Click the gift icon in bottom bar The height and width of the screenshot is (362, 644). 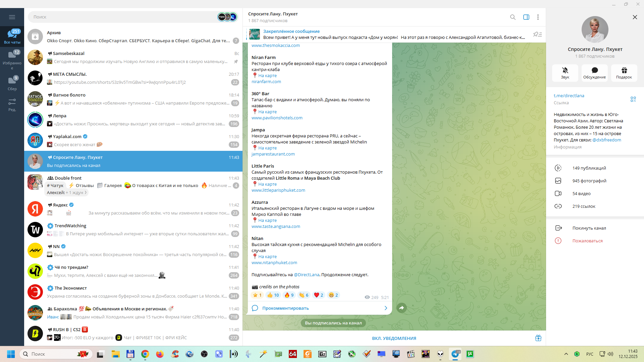tap(538, 338)
